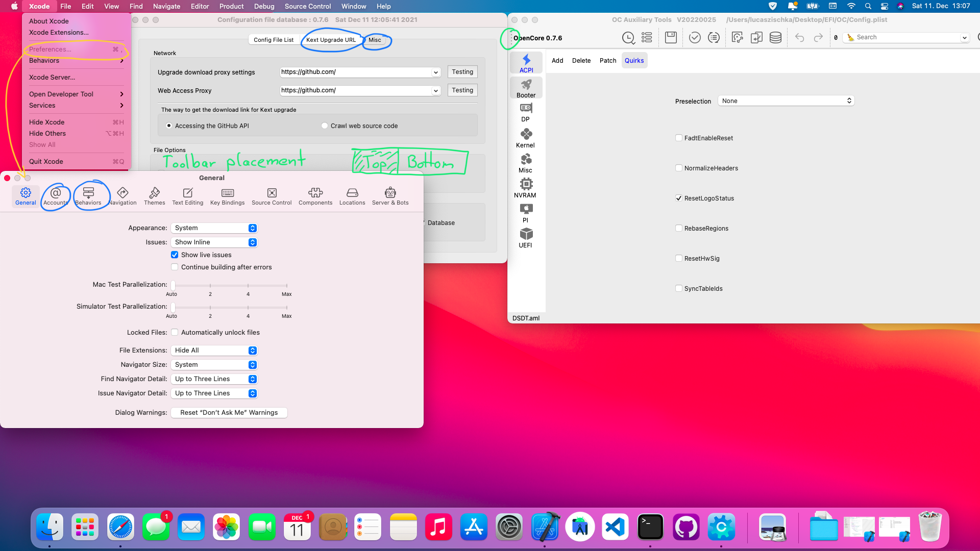Open the Text Editing preferences pane
Viewport: 980px width, 551px height.
coord(187,196)
